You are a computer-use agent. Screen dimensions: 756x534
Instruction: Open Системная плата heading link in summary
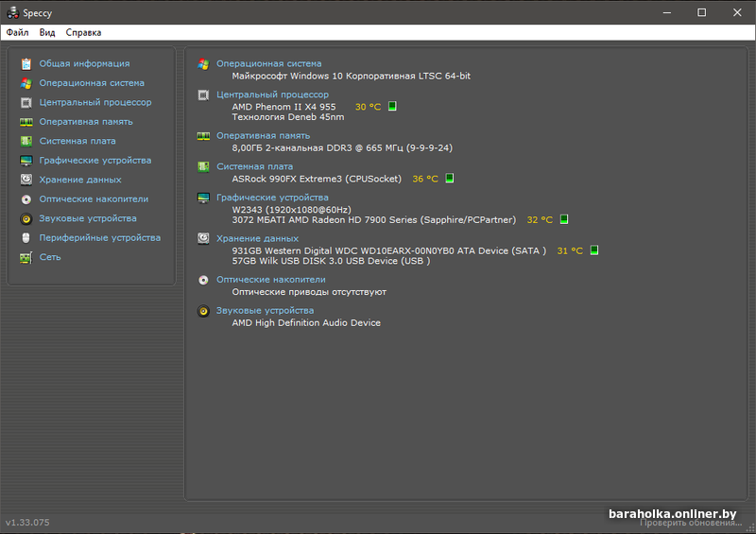pos(254,166)
